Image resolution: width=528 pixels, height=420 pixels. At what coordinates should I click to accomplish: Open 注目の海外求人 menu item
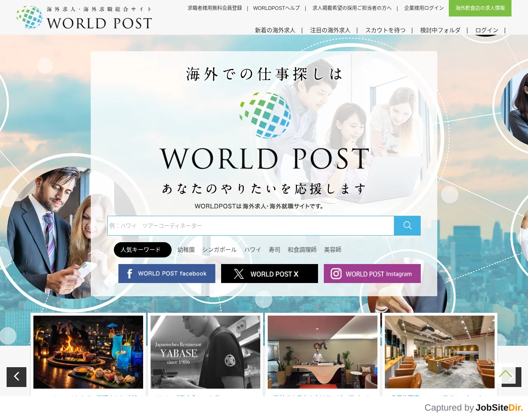[x=330, y=30]
